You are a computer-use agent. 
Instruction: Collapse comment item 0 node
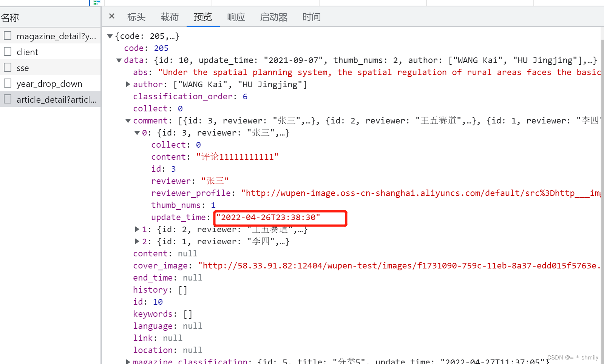pyautogui.click(x=137, y=133)
